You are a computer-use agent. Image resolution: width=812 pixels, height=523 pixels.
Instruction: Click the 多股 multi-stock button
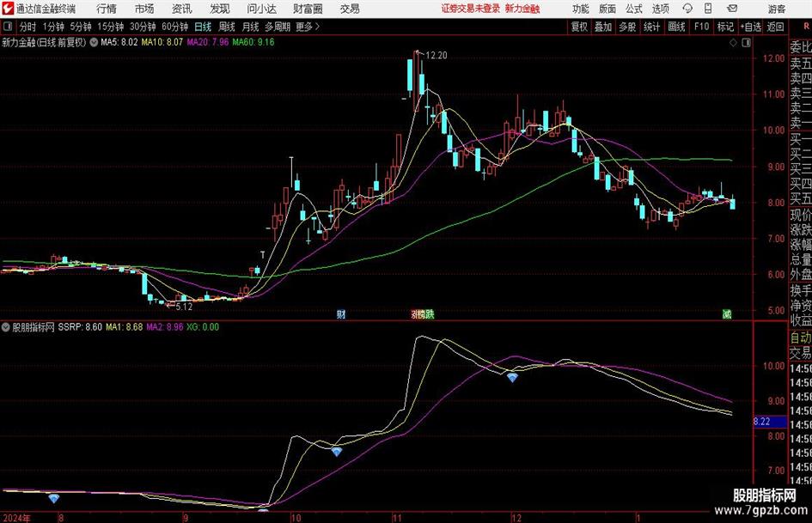(627, 27)
